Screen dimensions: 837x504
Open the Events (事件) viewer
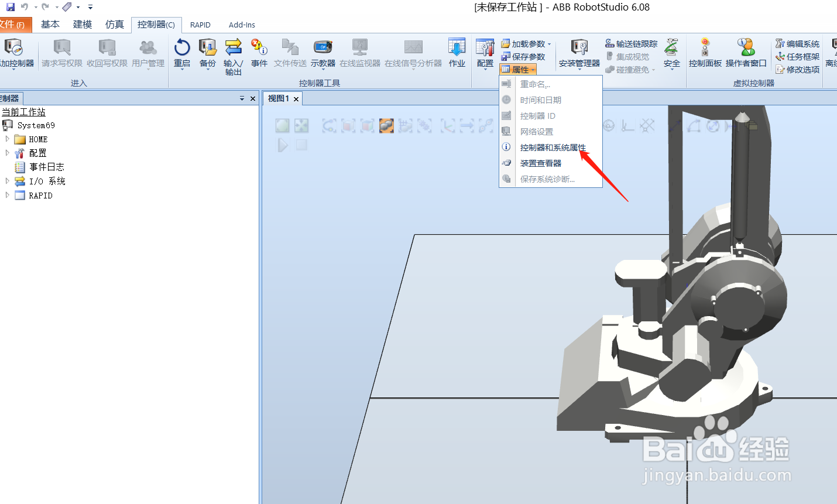(259, 53)
